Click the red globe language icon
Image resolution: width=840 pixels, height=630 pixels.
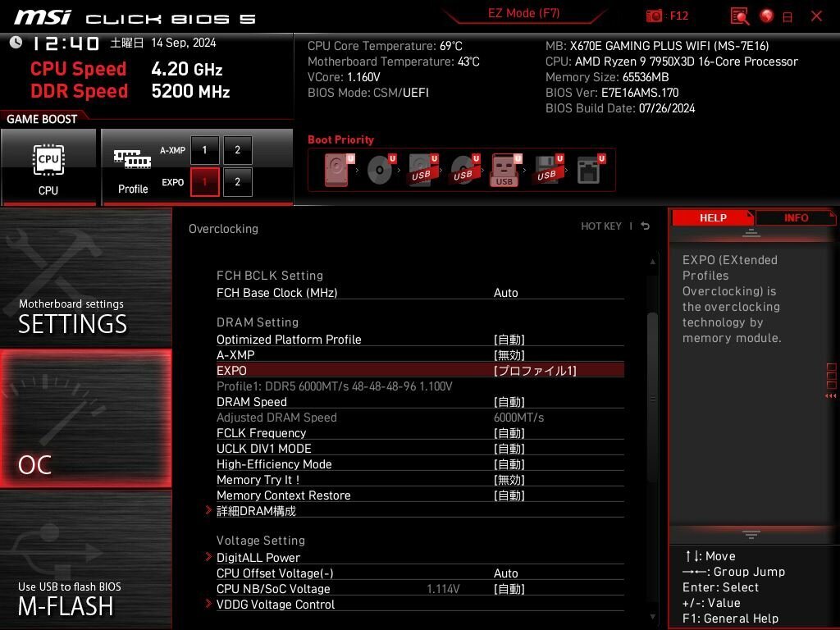tap(767, 16)
